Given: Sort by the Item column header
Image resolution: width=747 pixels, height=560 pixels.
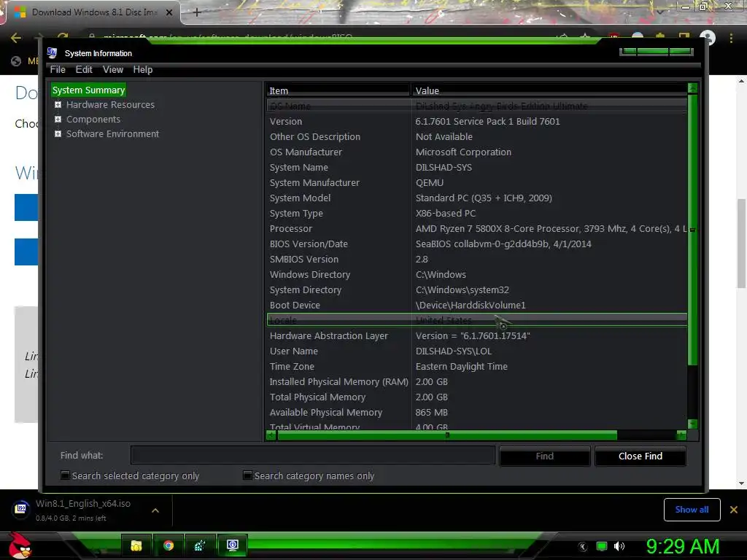Looking at the screenshot, I should pyautogui.click(x=338, y=90).
